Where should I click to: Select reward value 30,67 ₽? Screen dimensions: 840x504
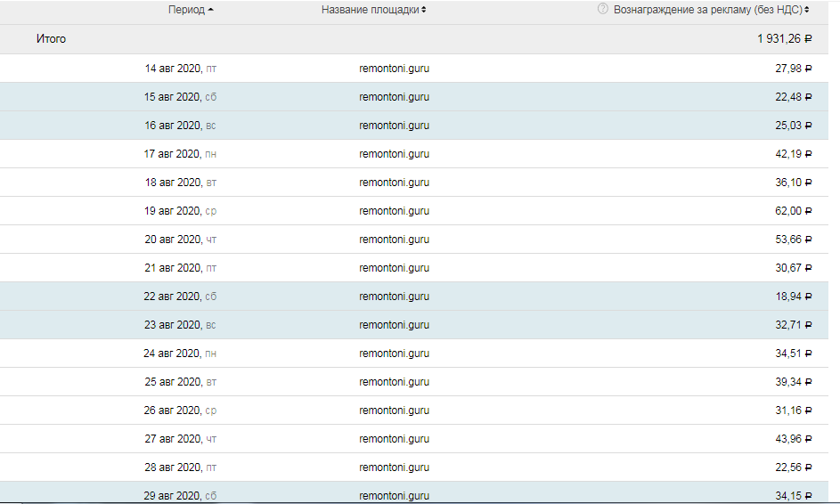coord(794,267)
